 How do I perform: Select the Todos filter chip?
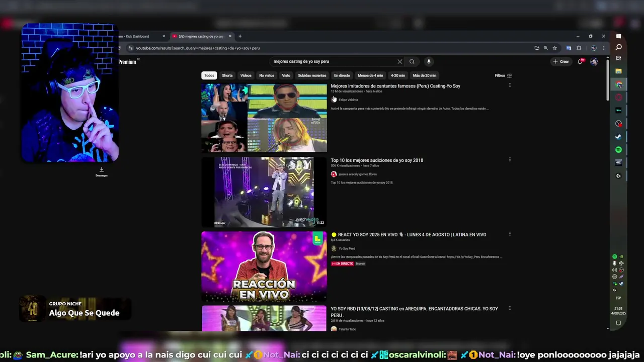point(209,75)
